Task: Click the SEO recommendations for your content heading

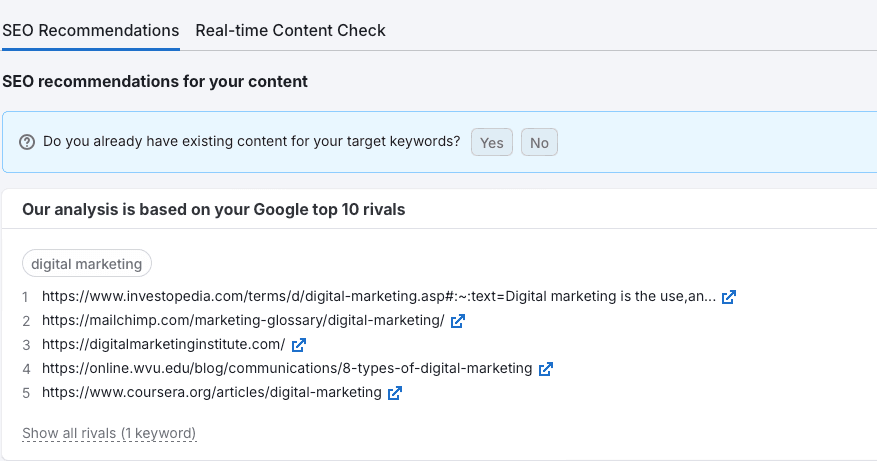Action: (155, 81)
